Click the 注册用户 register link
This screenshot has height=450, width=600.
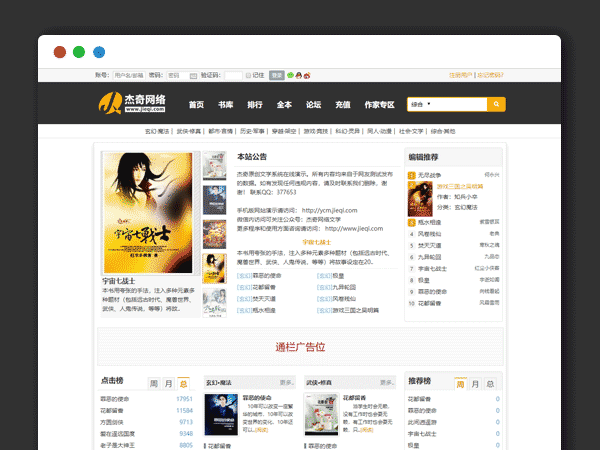coord(459,75)
